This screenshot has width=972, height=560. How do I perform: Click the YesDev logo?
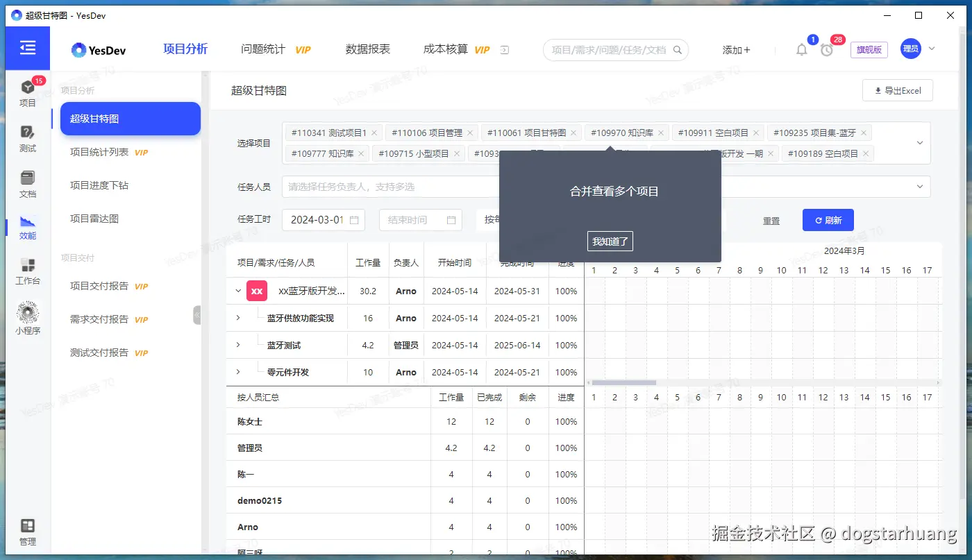tap(98, 50)
